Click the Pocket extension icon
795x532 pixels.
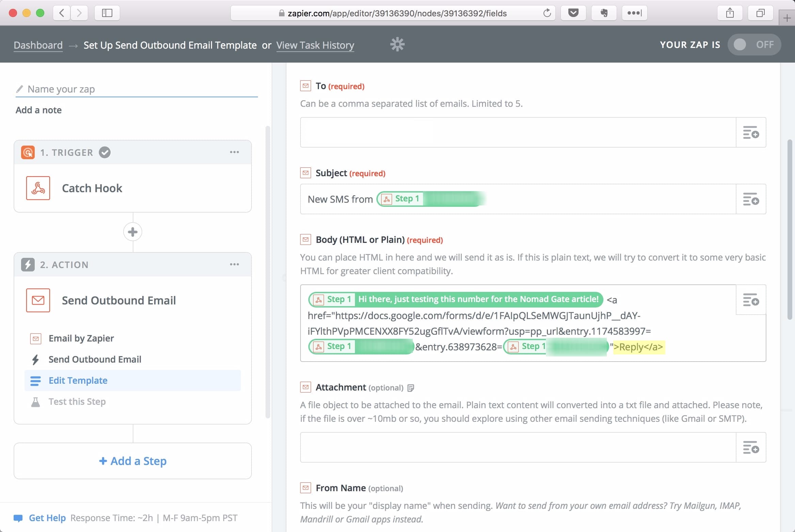click(x=573, y=13)
